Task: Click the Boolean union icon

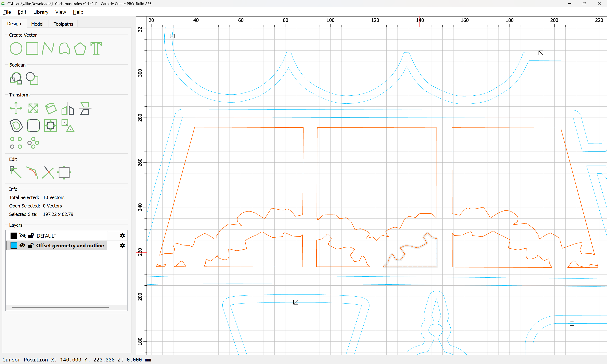Action: point(16,79)
